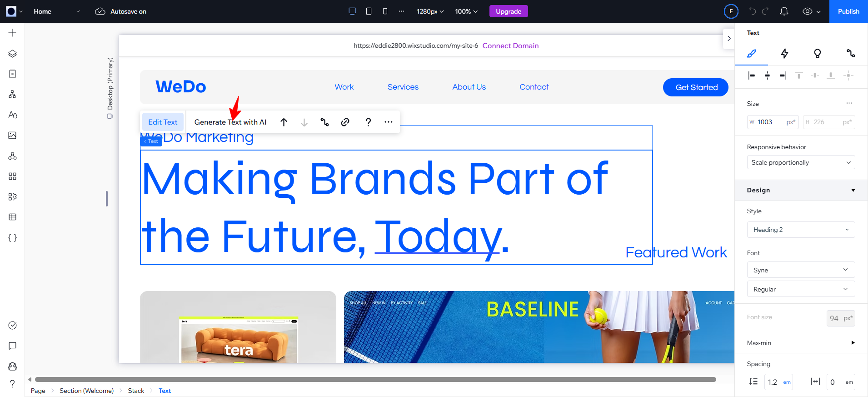Open the Add Elements plus icon
The width and height of the screenshot is (868, 397).
pos(12,33)
